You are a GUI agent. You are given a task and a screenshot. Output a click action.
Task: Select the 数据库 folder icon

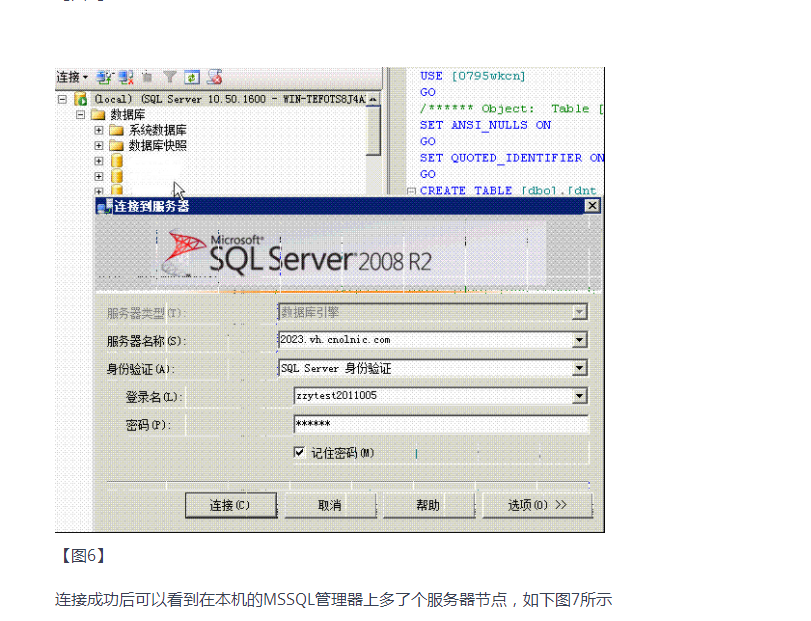tap(98, 114)
